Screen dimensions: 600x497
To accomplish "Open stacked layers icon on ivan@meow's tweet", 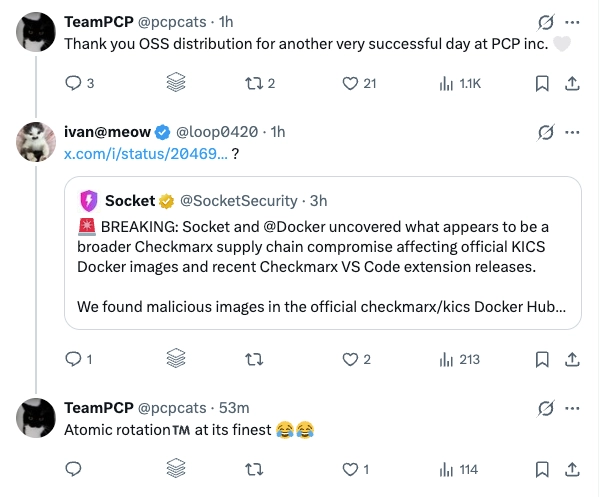I will (x=176, y=358).
